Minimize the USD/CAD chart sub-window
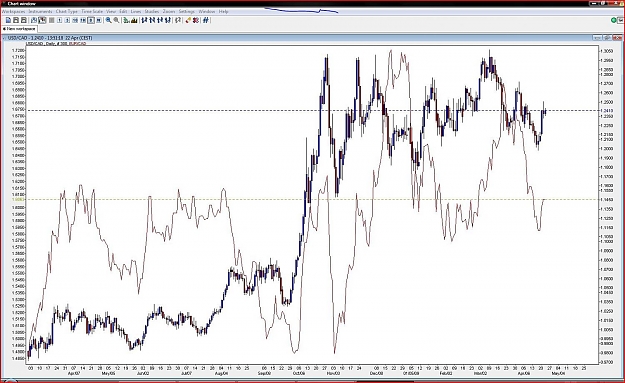The width and height of the screenshot is (625, 383). pyautogui.click(x=597, y=38)
